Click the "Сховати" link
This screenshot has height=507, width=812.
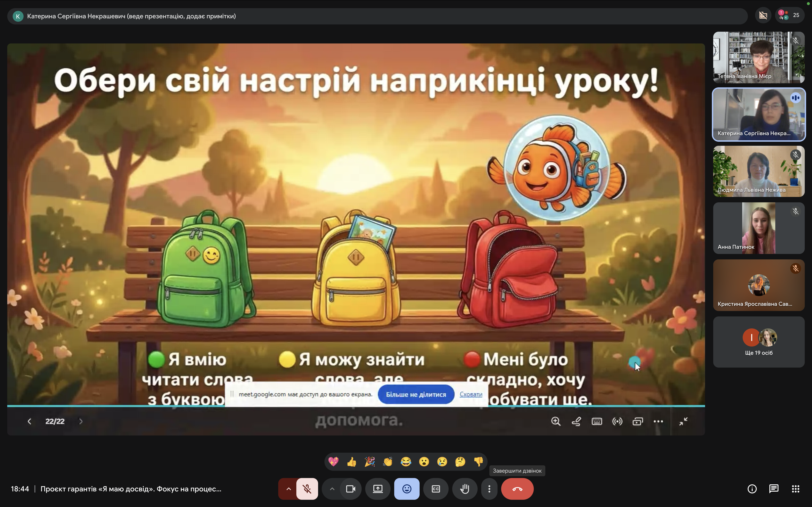coord(471,394)
